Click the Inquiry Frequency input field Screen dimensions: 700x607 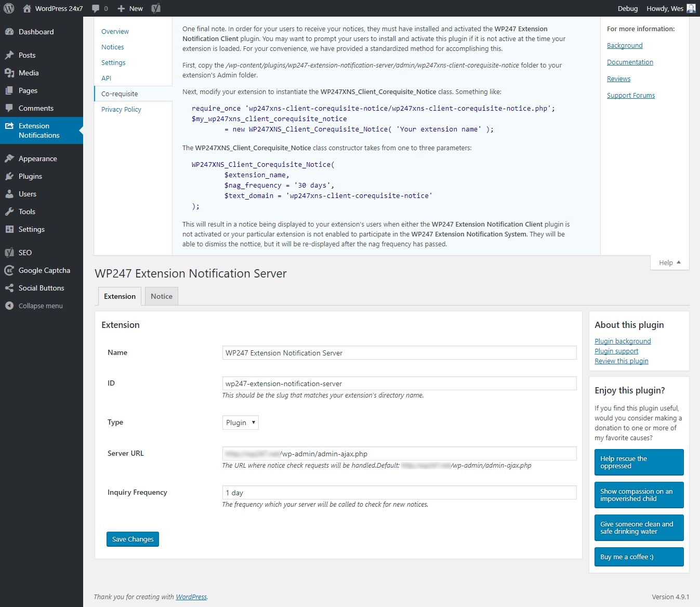[x=399, y=493]
